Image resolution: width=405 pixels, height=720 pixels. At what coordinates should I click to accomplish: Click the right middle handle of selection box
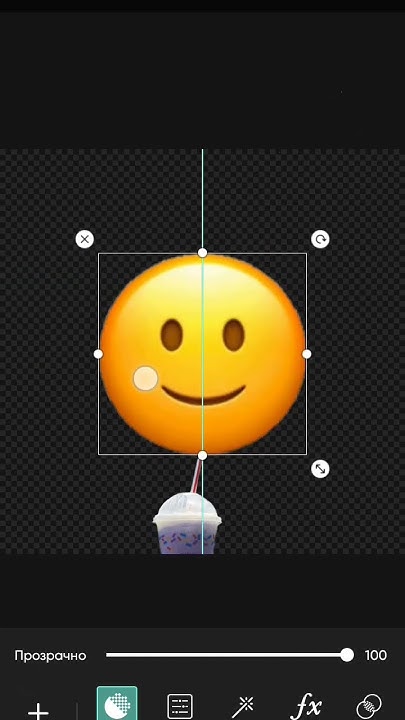307,354
